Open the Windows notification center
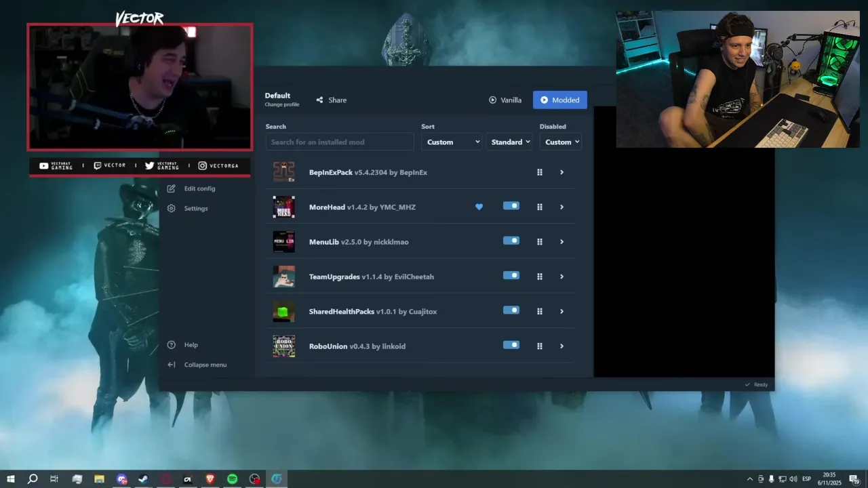Viewport: 868px width, 488px height. [854, 479]
